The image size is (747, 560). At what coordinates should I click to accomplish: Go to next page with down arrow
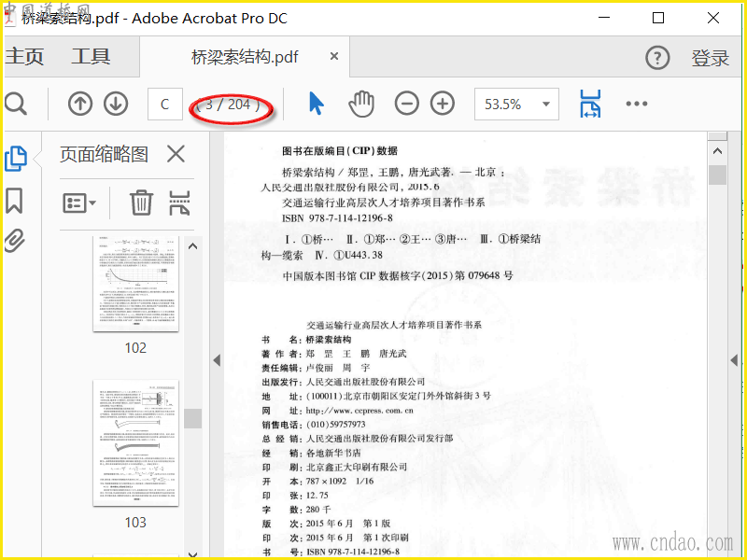(x=116, y=104)
